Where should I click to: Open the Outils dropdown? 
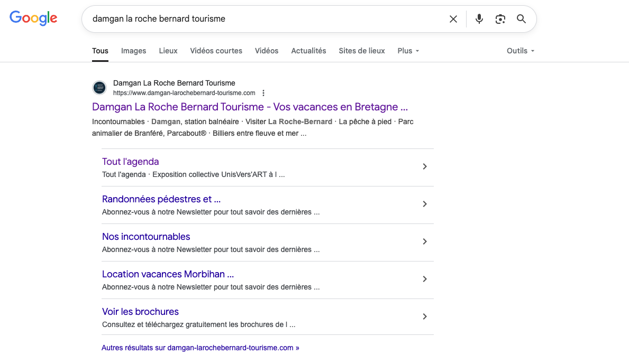click(x=521, y=51)
